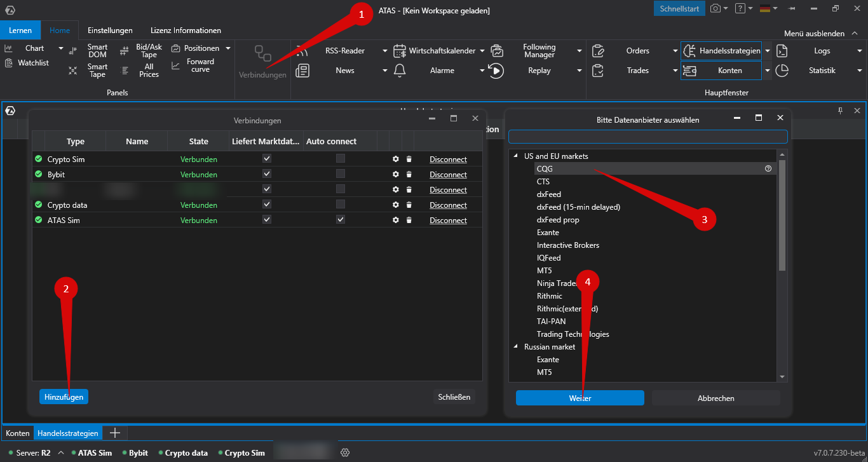868x462 pixels.
Task: Uncheck Liefert Marktdaten for ATAS Sim
Action: pos(267,219)
